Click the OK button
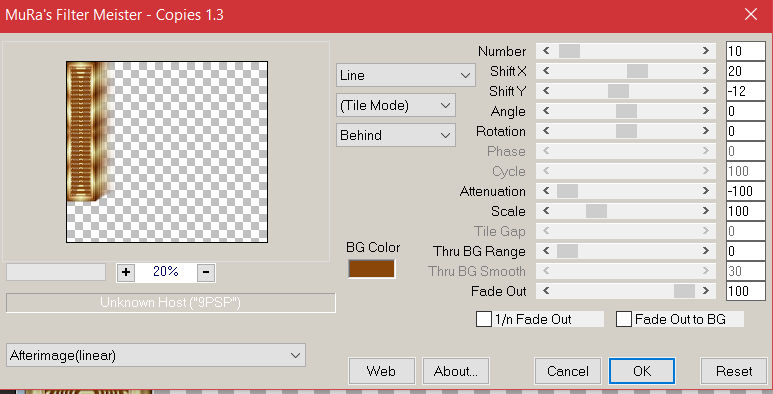This screenshot has width=773, height=394. [x=642, y=371]
